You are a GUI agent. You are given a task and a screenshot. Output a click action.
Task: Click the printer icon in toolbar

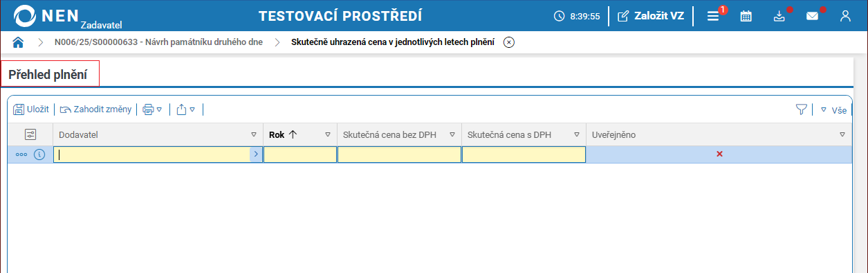(x=148, y=109)
